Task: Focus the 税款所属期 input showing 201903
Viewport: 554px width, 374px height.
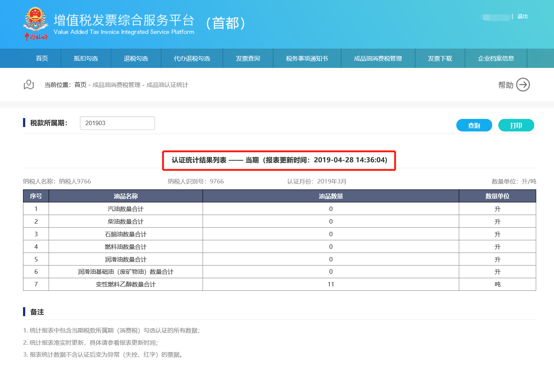Action: coord(117,123)
